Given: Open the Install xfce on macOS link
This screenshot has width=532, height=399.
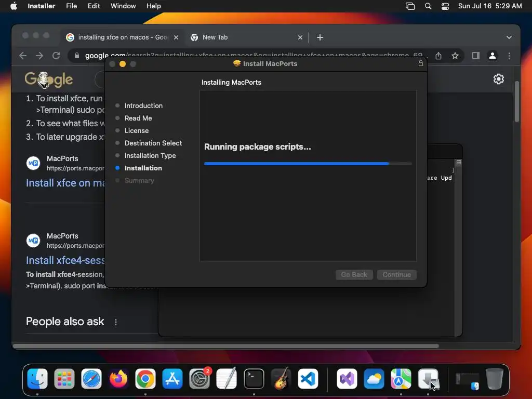Looking at the screenshot, I should coord(65,183).
